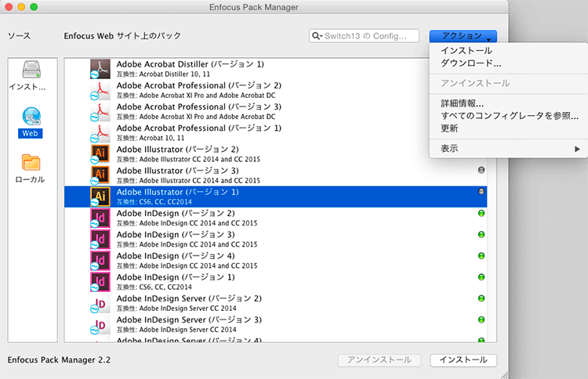Click the Switch13 の Config search field
This screenshot has width=588, height=379.
tap(364, 36)
